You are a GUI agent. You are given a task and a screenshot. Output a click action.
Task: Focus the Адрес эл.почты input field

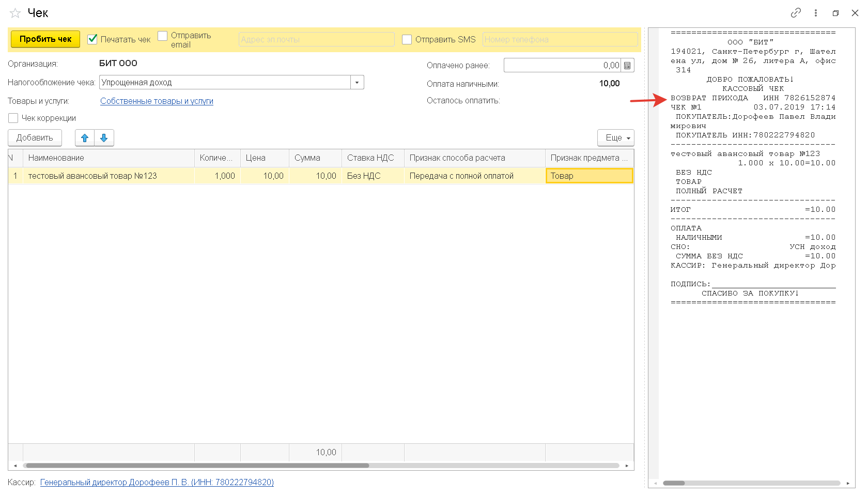pyautogui.click(x=317, y=39)
